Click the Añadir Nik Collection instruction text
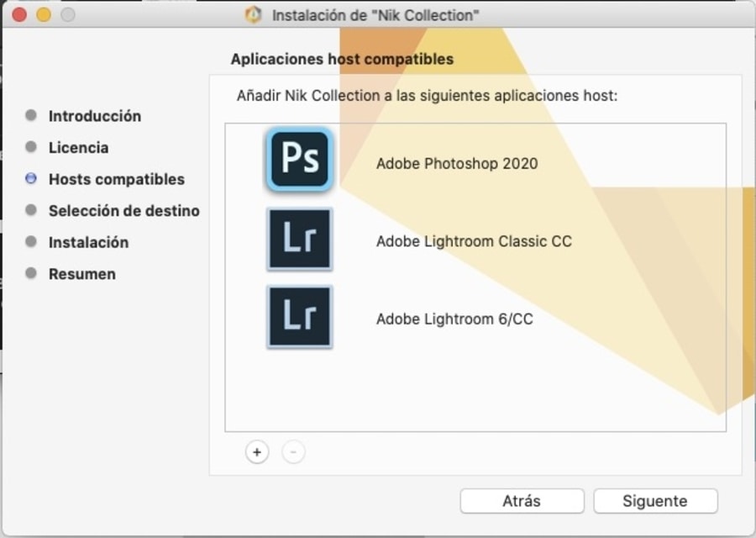756x538 pixels. (x=427, y=96)
